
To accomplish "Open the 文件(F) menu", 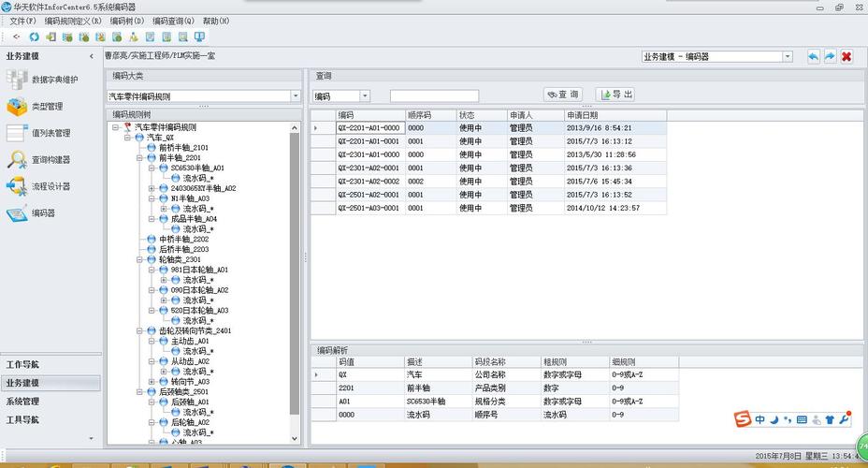I will tap(22, 21).
